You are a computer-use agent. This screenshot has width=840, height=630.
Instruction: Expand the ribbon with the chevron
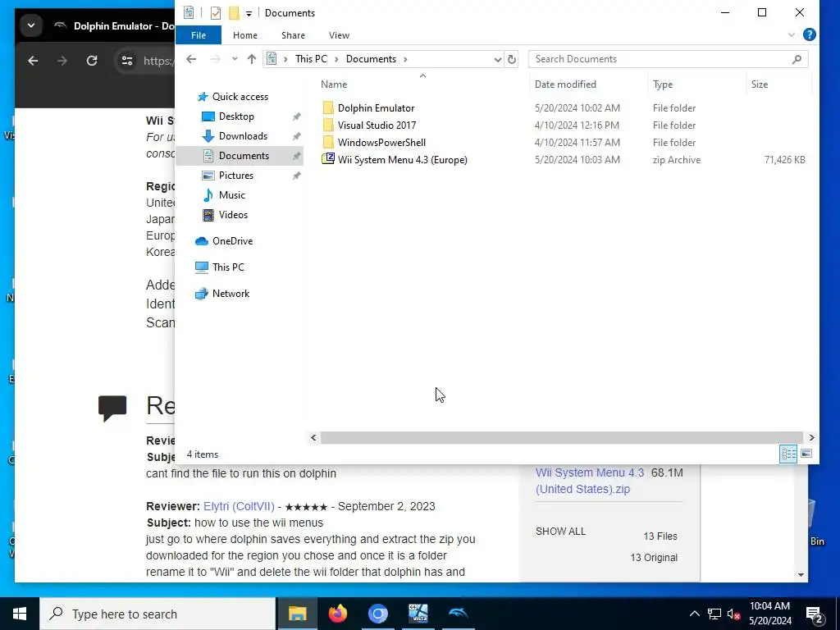coord(792,34)
